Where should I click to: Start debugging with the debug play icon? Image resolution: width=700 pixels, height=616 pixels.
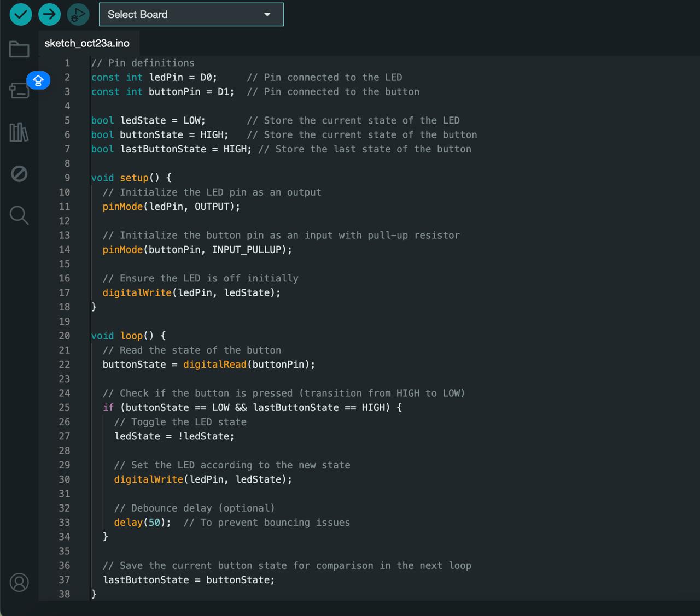(x=78, y=14)
